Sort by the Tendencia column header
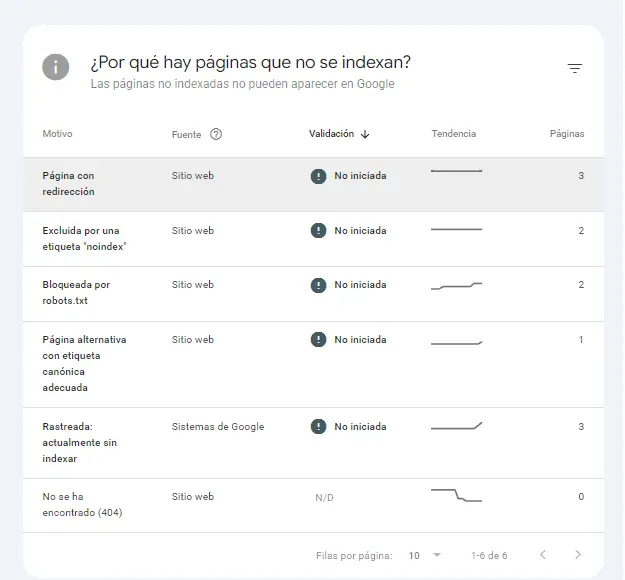This screenshot has width=625, height=580. (x=454, y=134)
